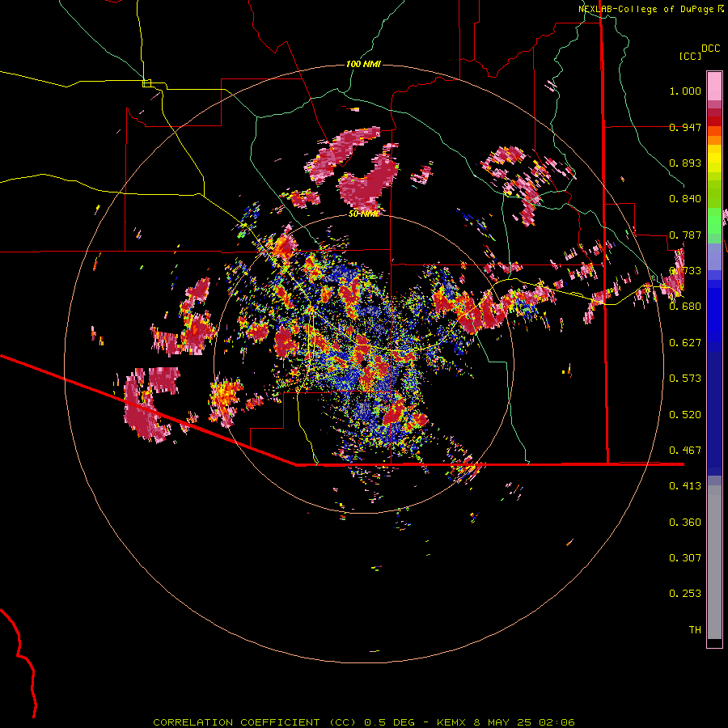Click the 0.680 scale value
The height and width of the screenshot is (728, 728).
[x=685, y=307]
